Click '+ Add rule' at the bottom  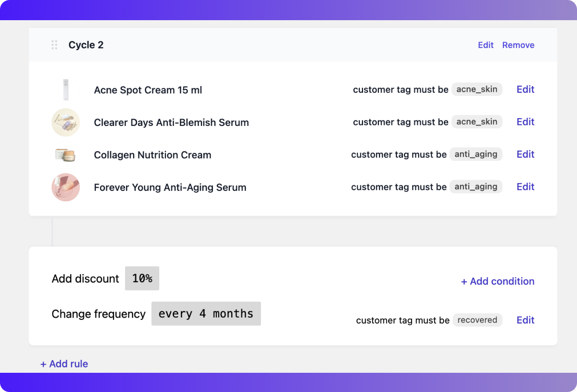coord(64,364)
